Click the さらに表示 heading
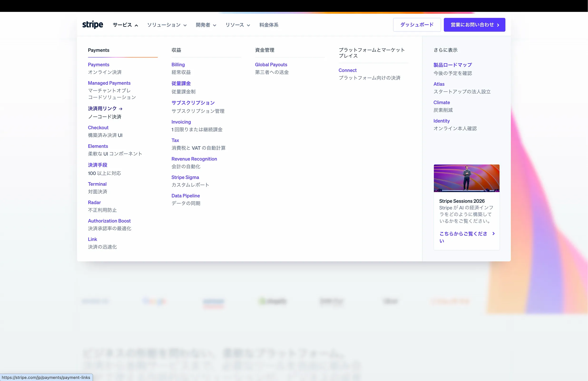588x381 pixels. [x=446, y=50]
